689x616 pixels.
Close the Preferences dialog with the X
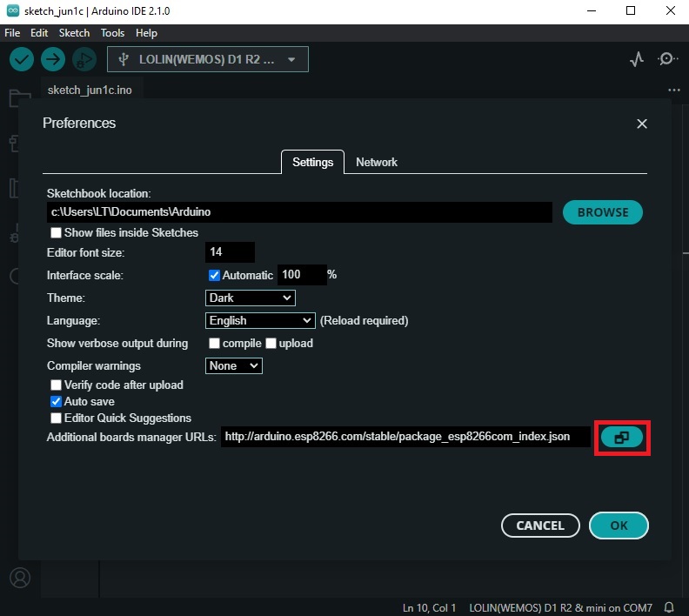pyautogui.click(x=642, y=124)
